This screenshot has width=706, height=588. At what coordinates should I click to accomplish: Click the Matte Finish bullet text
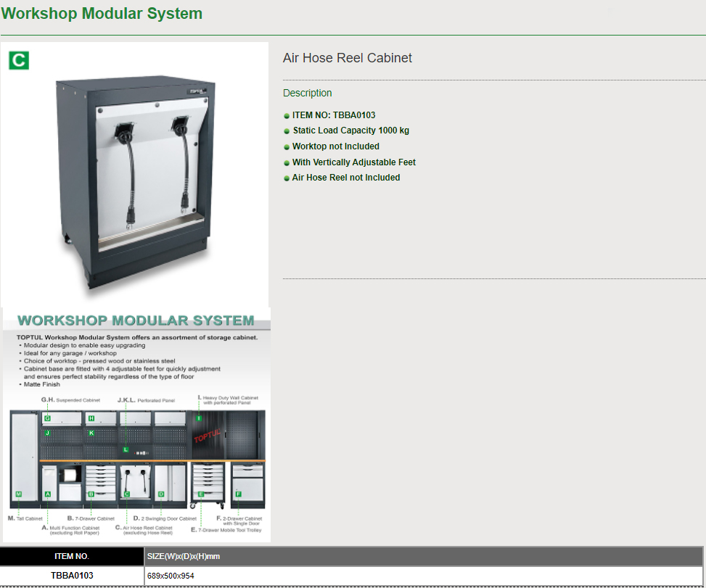(42, 384)
